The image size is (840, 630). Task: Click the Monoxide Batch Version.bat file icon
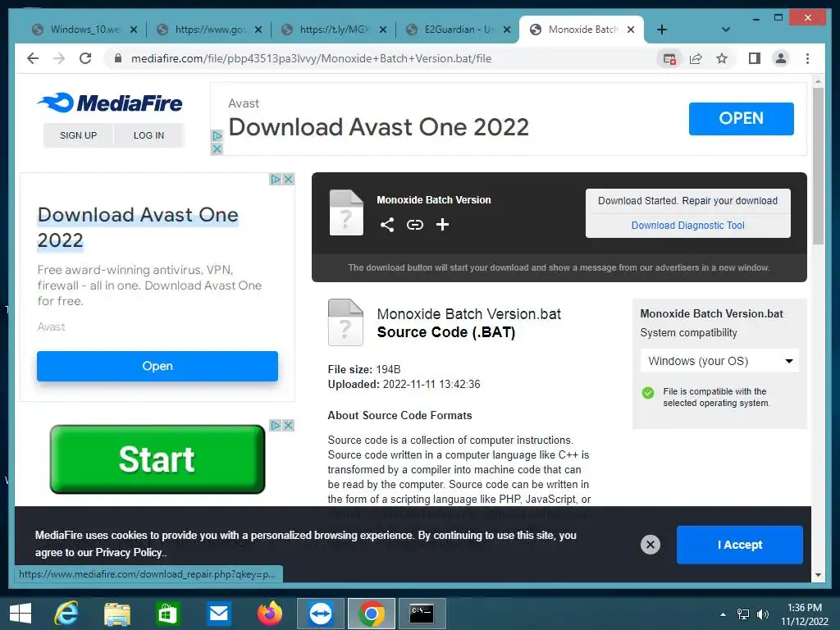click(345, 322)
